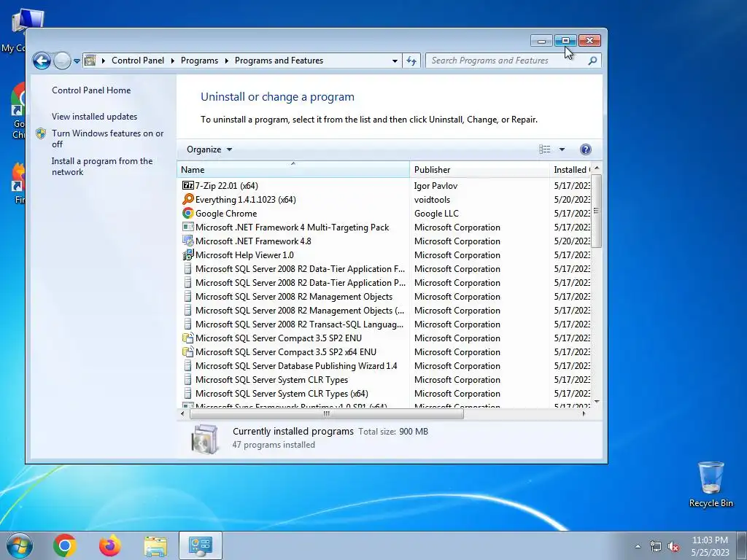Click the Forward navigation arrow button
Screen dimensions: 747x560
[62, 61]
